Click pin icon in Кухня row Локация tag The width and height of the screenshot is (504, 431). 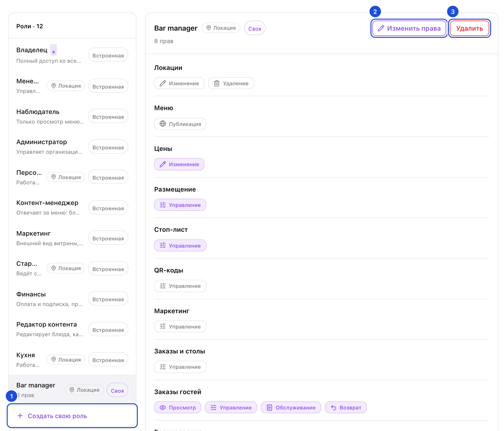(54, 359)
